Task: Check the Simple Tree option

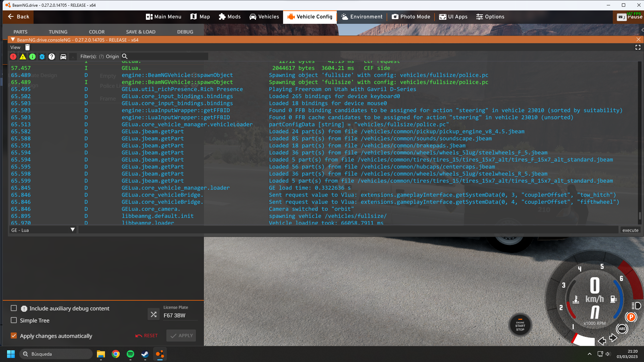Action: pyautogui.click(x=14, y=320)
